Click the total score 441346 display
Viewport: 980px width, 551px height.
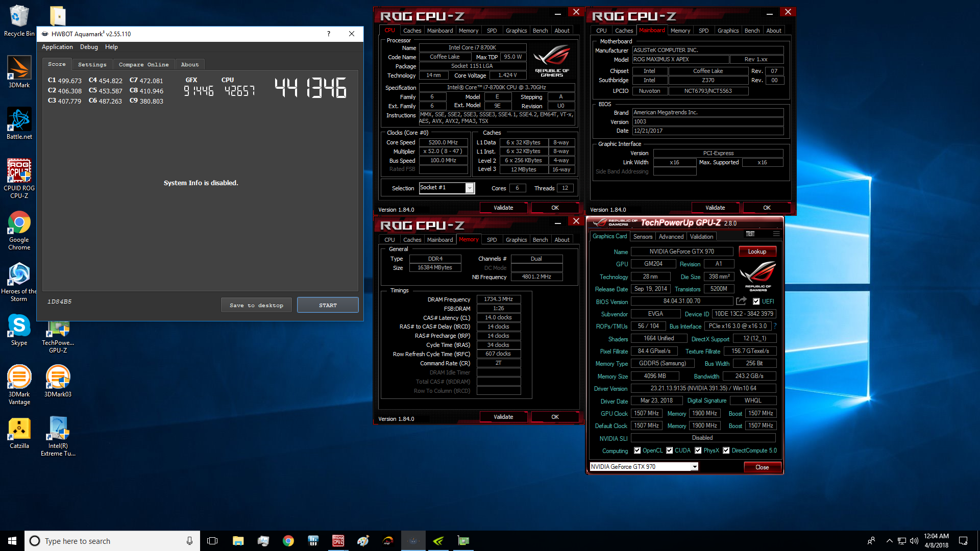[x=311, y=88]
